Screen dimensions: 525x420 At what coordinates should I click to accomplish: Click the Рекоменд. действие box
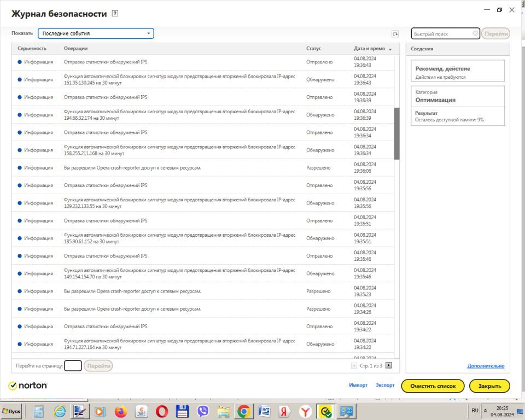coord(458,71)
